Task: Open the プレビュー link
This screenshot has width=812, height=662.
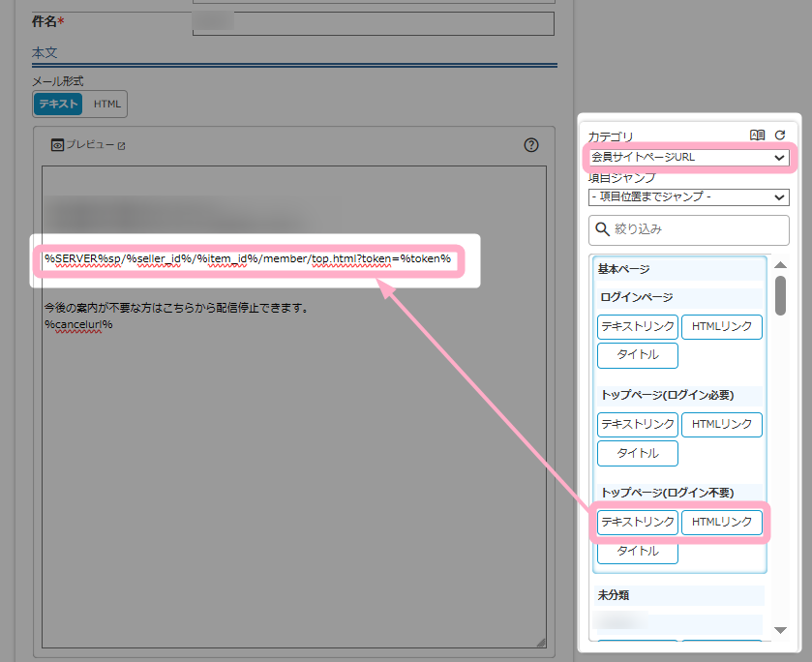Action: (x=88, y=145)
